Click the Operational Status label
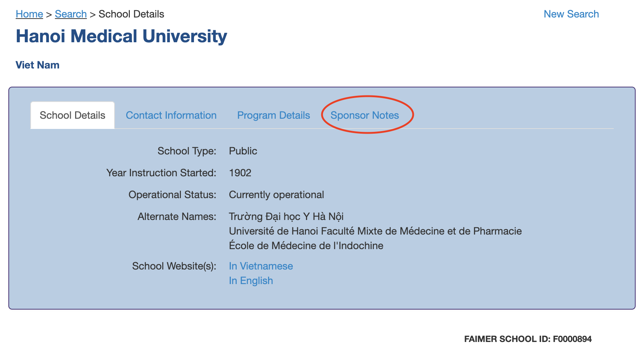 (172, 194)
